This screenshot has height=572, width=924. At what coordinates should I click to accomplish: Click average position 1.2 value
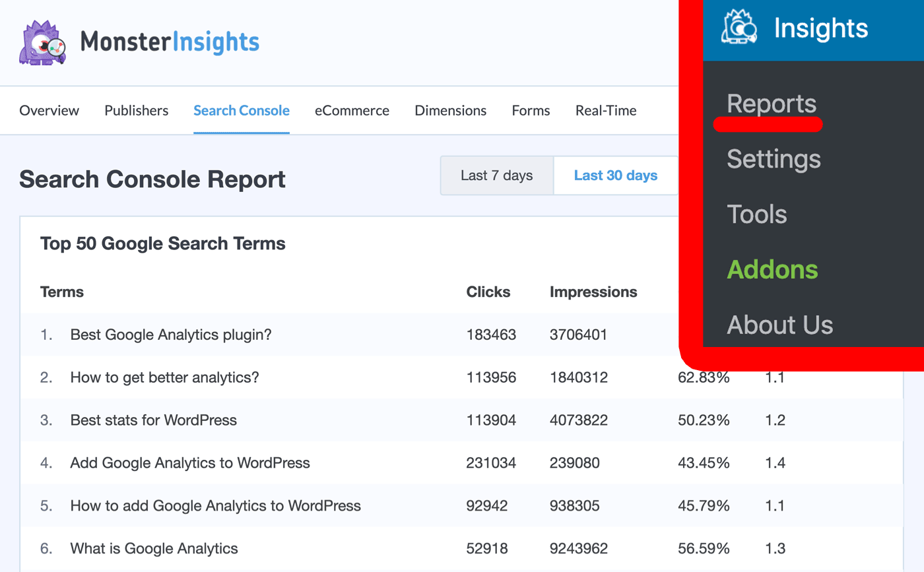coord(775,420)
